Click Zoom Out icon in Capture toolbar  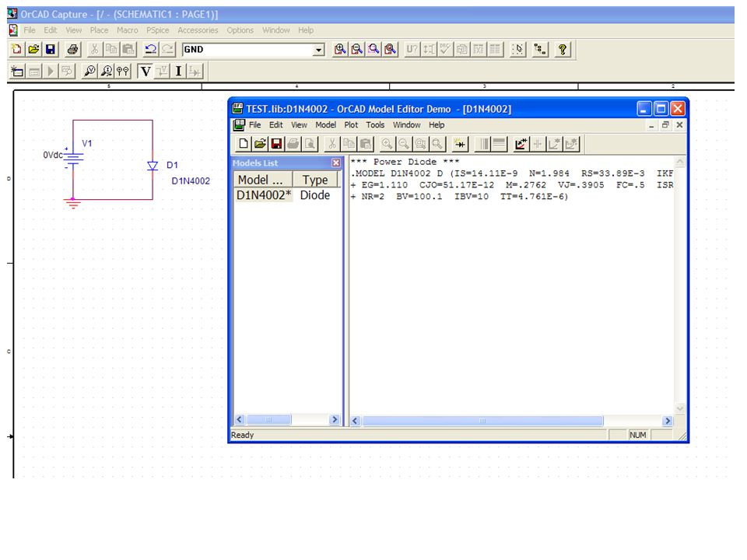click(x=356, y=49)
